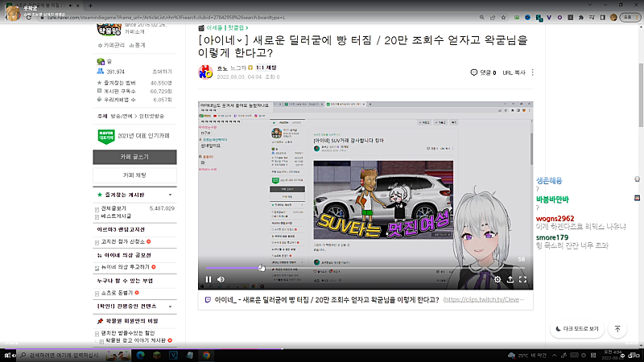Click chat user 바봉바만바

(552, 200)
